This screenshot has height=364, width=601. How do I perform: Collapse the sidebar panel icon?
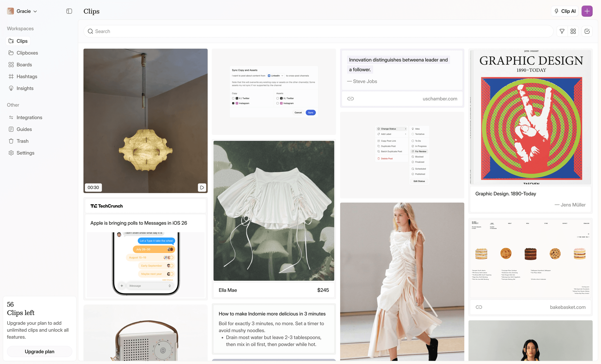coord(69,11)
